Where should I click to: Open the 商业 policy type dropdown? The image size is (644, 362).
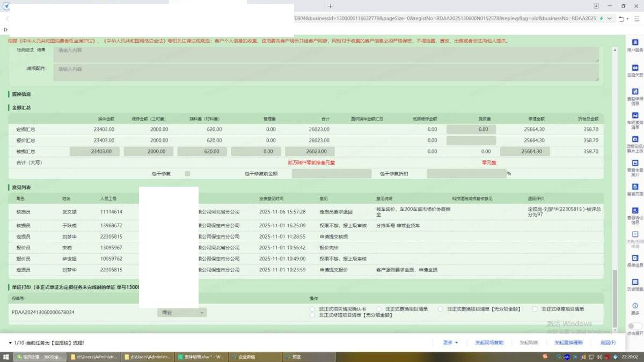point(181,313)
